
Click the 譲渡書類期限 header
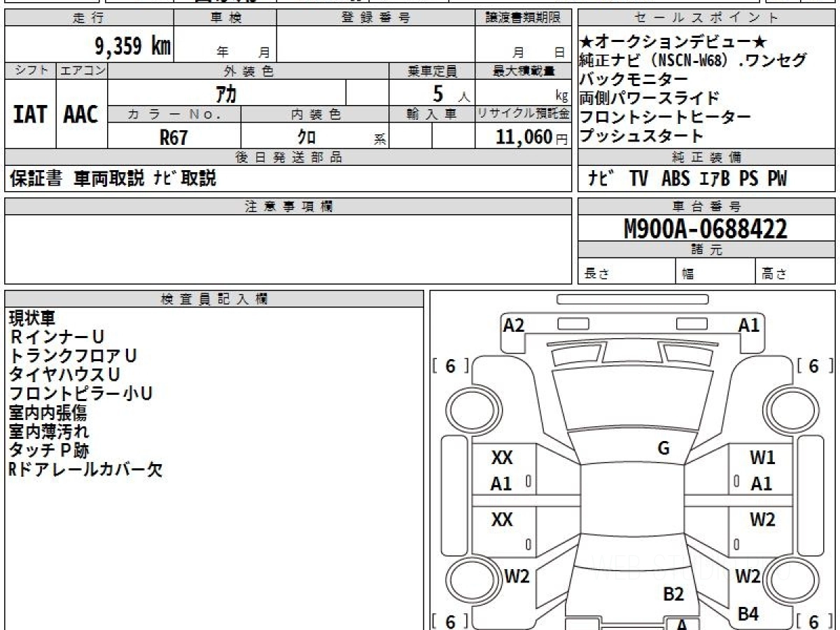tap(523, 18)
